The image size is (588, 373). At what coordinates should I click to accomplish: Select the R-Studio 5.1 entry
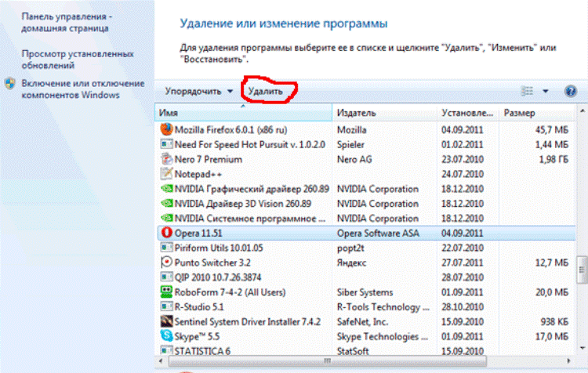[x=365, y=306]
